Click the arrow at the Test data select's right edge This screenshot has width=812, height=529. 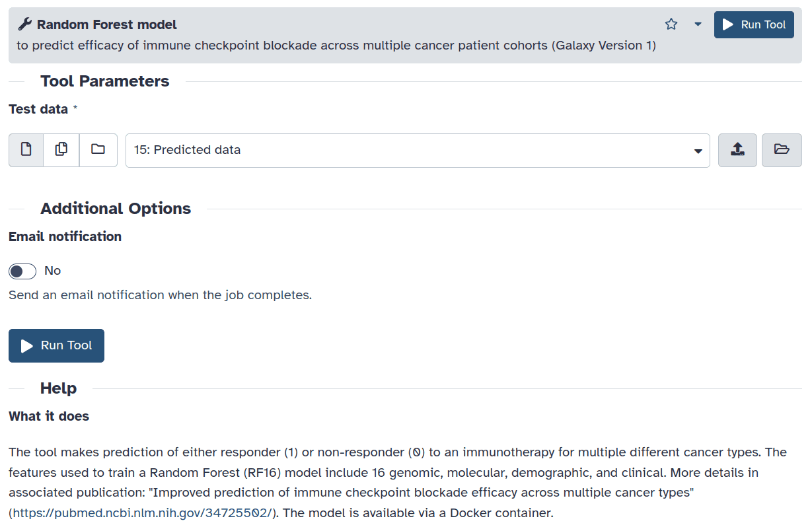click(698, 151)
